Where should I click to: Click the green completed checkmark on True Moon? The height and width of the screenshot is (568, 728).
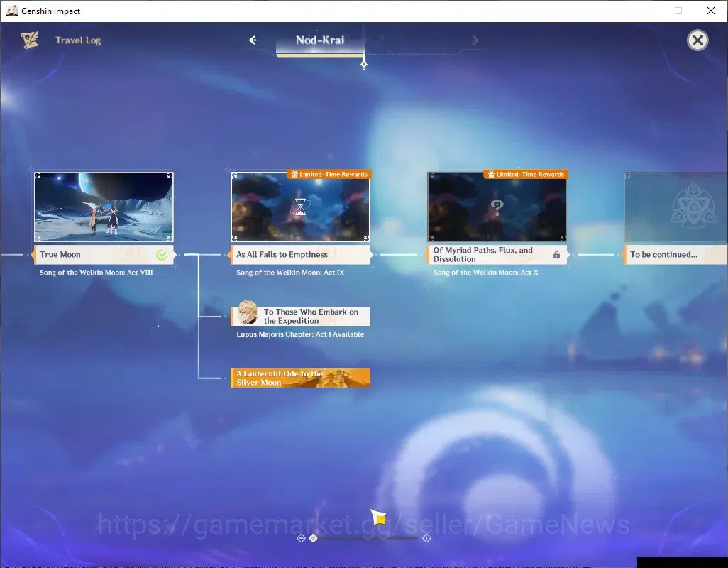162,254
